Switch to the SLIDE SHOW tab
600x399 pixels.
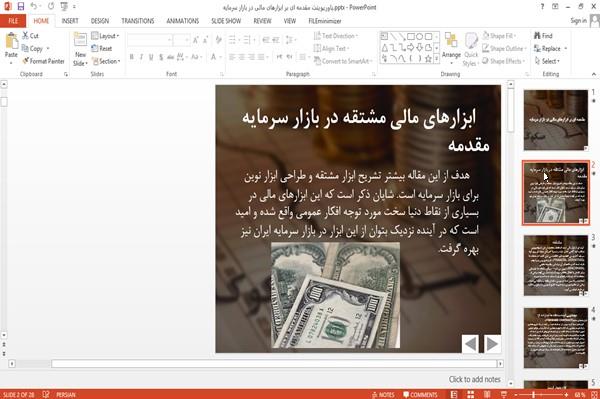pyautogui.click(x=226, y=21)
